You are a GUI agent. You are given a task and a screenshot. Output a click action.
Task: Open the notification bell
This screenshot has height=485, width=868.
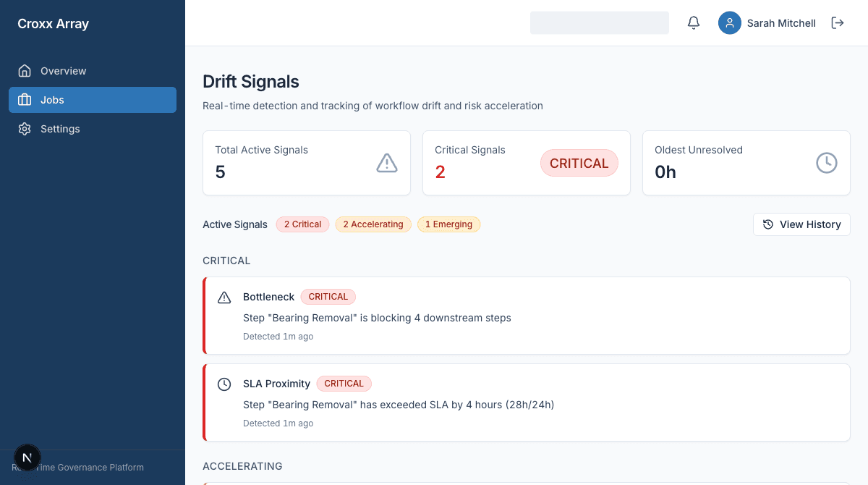coord(693,22)
